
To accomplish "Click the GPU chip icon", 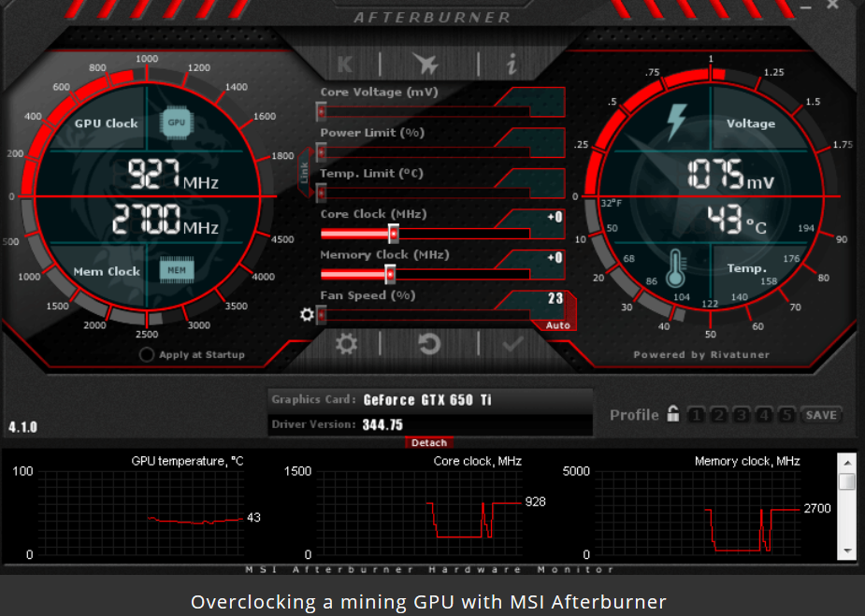I will point(175,122).
